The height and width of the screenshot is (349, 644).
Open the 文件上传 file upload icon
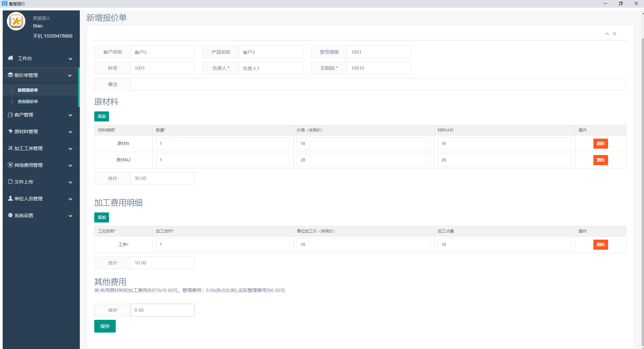click(x=10, y=182)
